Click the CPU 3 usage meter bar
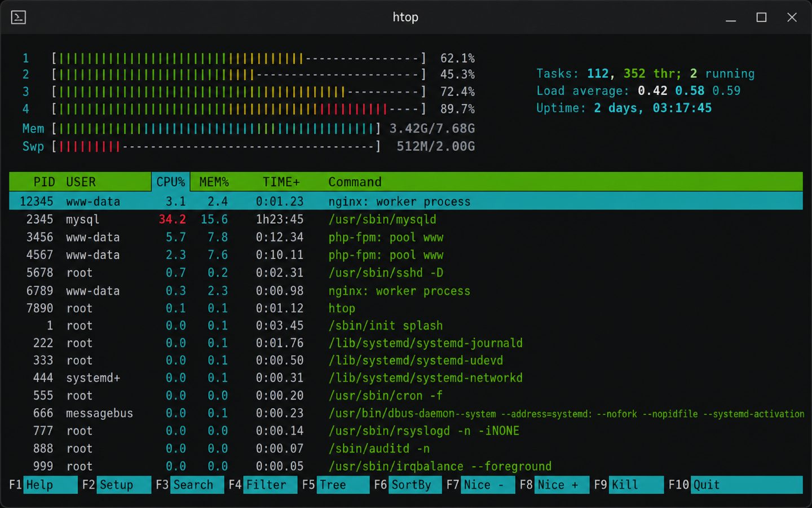Screen dimensions: 812x508 click(239, 91)
